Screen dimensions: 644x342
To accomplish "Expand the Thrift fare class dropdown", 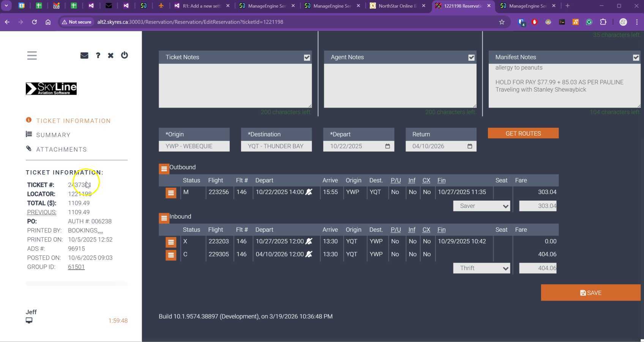I will point(481,268).
